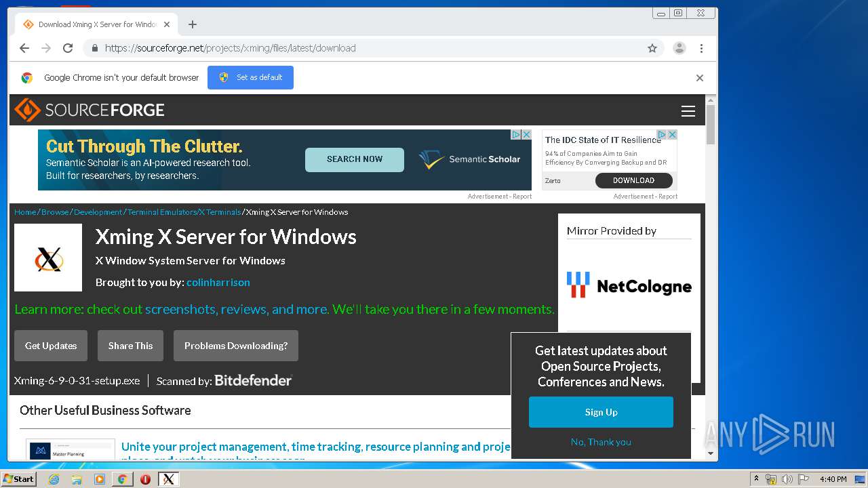This screenshot has width=868, height=488.
Task: Click DOWNLOAD in the Zerto ad
Action: [x=633, y=180]
